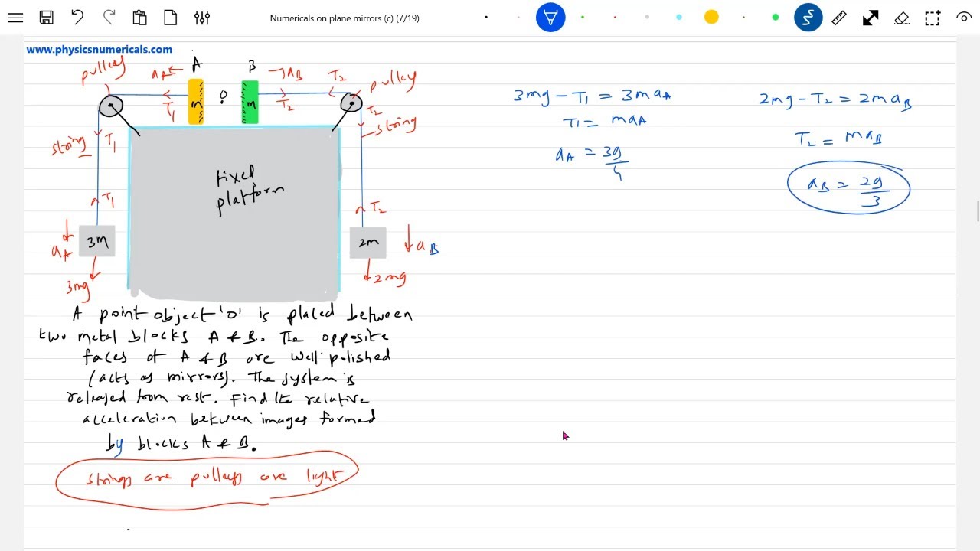
Task: Click the paste clipboard icon
Action: pyautogui.click(x=139, y=18)
